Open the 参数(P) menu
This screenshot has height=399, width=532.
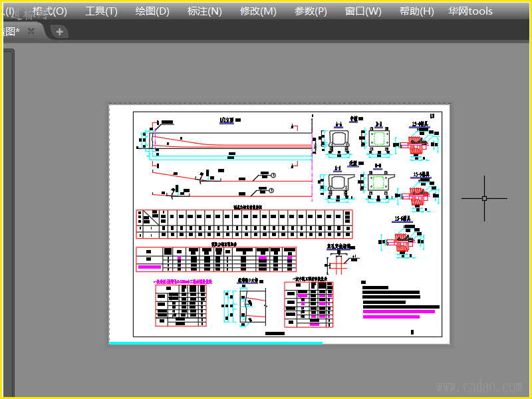point(311,11)
